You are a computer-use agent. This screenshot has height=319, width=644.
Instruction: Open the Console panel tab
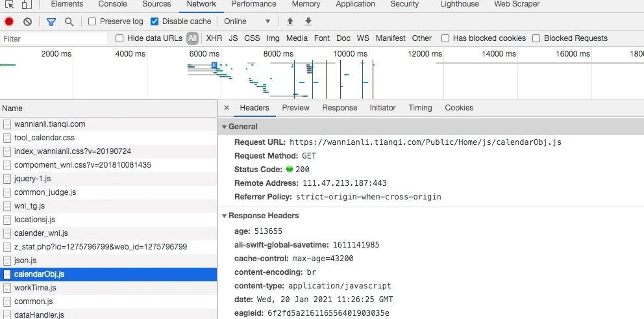[x=112, y=4]
